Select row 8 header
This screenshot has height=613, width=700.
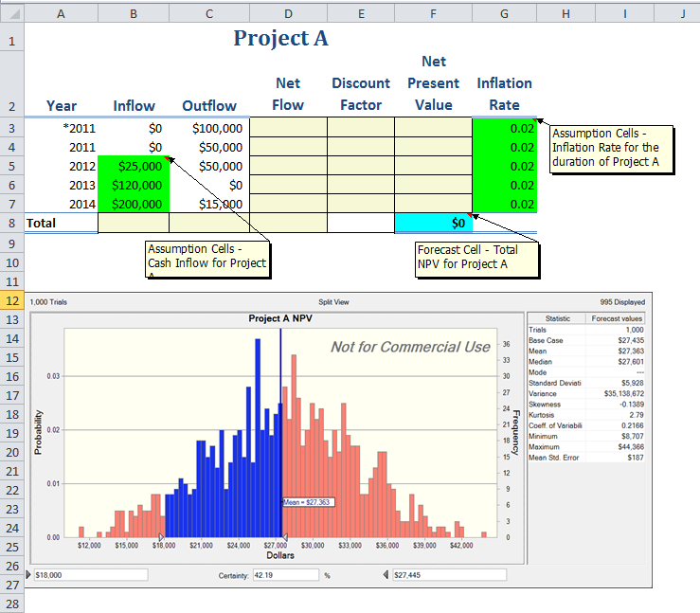tap(12, 224)
